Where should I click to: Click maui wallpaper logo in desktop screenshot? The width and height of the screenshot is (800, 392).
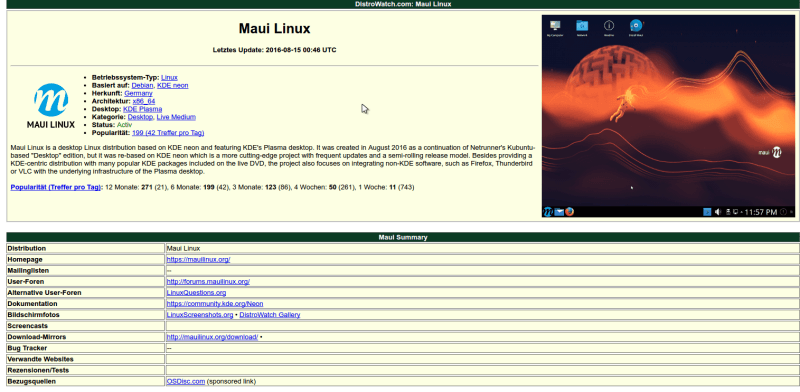[x=770, y=152]
